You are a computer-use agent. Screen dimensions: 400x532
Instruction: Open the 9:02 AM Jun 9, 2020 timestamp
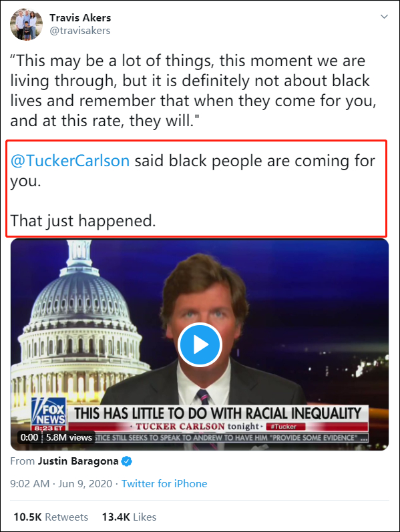(x=61, y=483)
